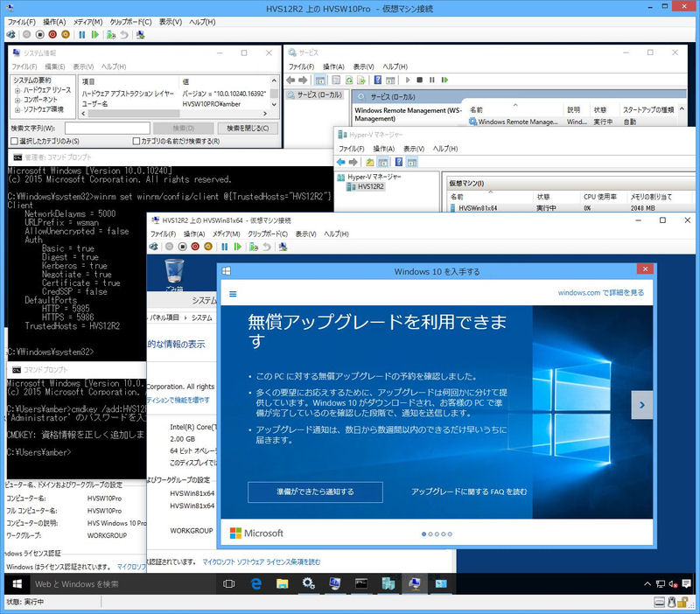
Task: Open windows.com で詳細を見る link
Action: click(x=601, y=293)
